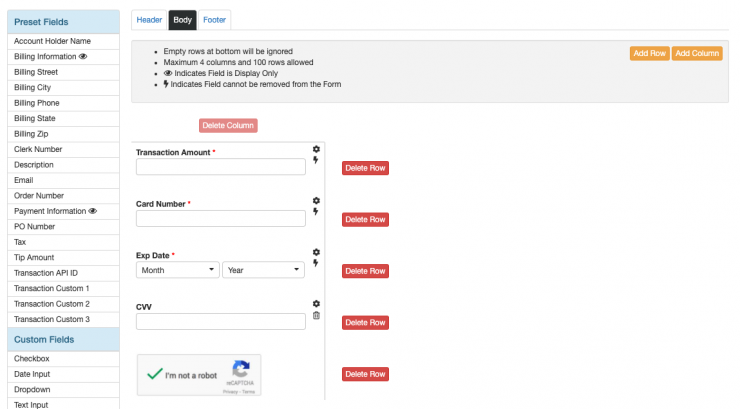Delete the Transaction Amount row
The image size is (740, 409).
click(365, 168)
